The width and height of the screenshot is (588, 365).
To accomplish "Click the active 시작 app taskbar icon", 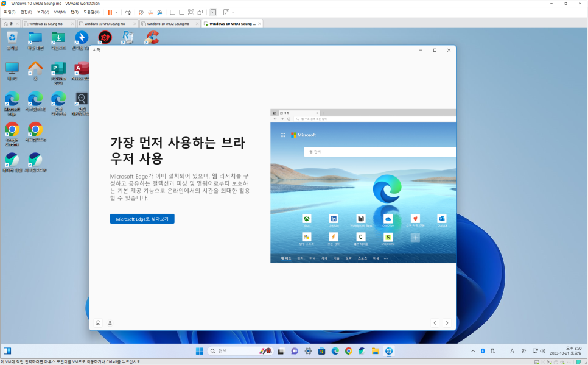I will 389,351.
